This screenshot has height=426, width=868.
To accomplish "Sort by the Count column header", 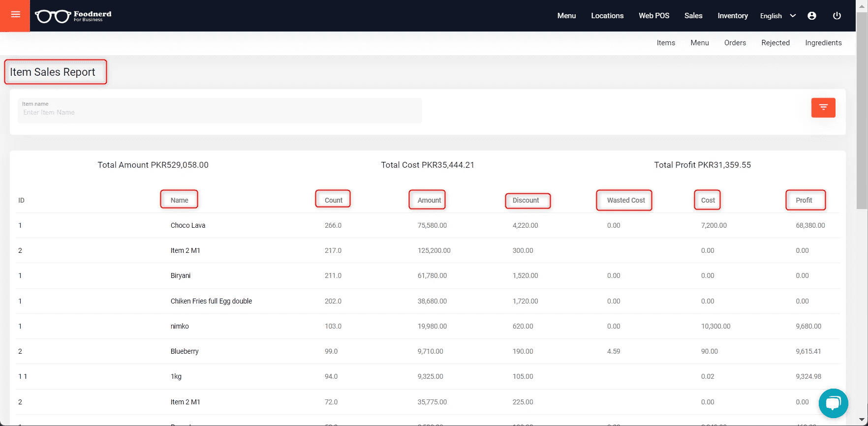I will 333,200.
